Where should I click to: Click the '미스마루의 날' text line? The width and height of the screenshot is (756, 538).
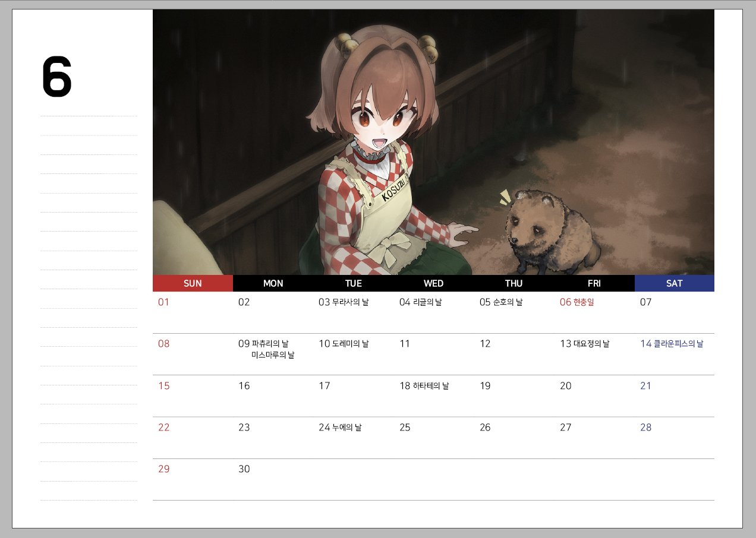pyautogui.click(x=273, y=355)
